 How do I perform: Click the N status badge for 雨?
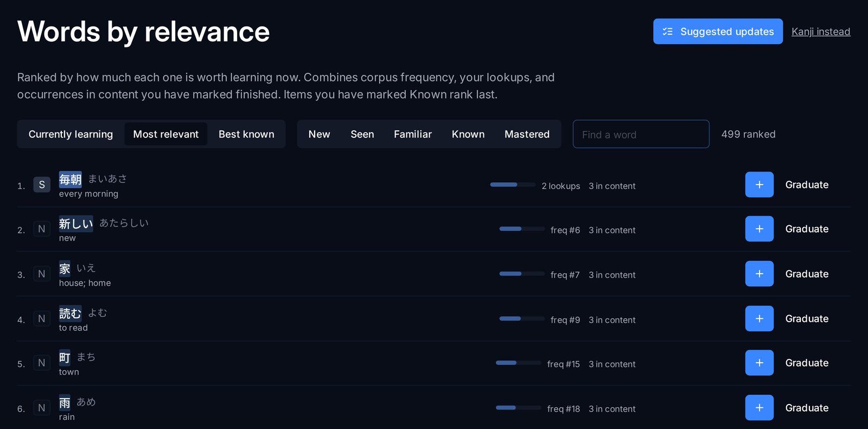pyautogui.click(x=42, y=408)
